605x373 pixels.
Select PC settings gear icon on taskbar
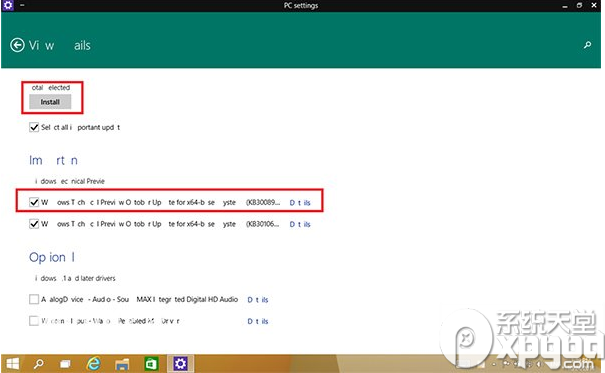tap(180, 364)
